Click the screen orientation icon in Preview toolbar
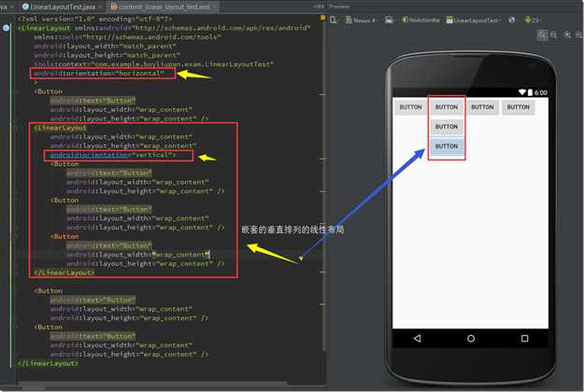This screenshot has height=392, width=584. tap(390, 21)
